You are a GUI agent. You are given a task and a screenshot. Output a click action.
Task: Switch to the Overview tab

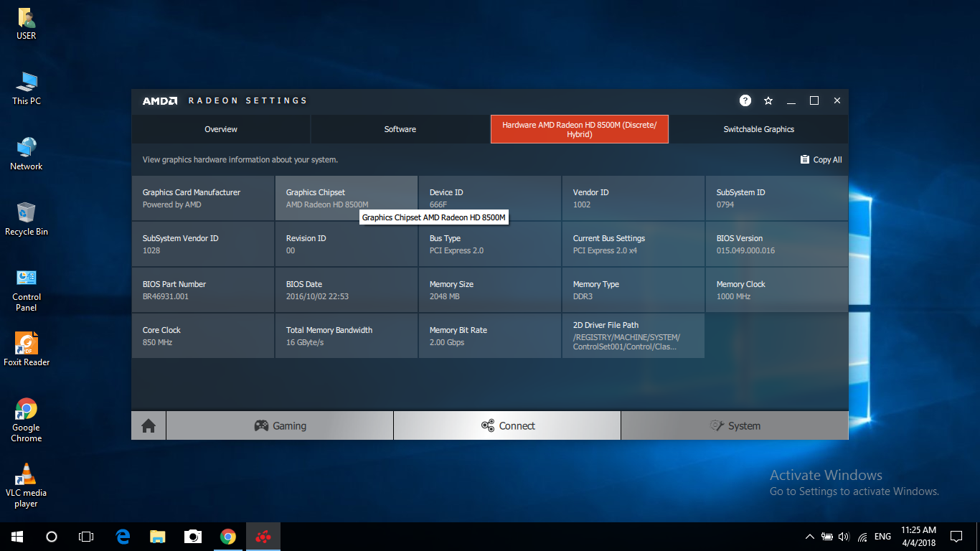[x=220, y=129]
